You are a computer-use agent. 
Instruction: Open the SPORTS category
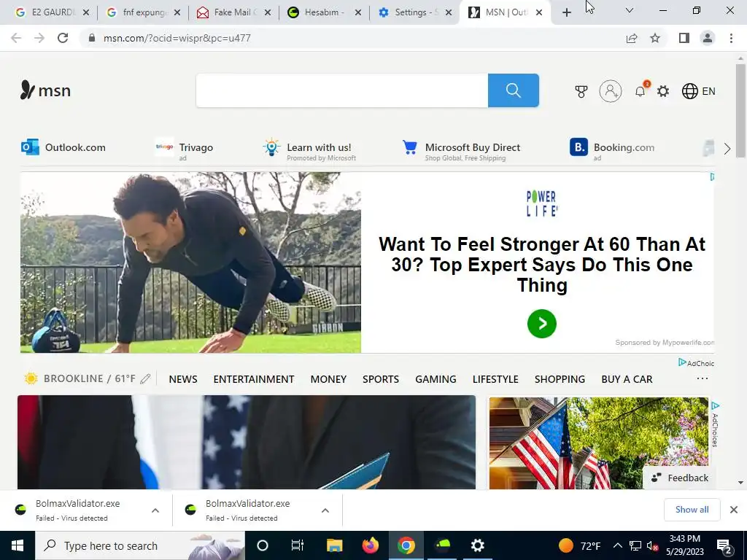[x=381, y=379]
